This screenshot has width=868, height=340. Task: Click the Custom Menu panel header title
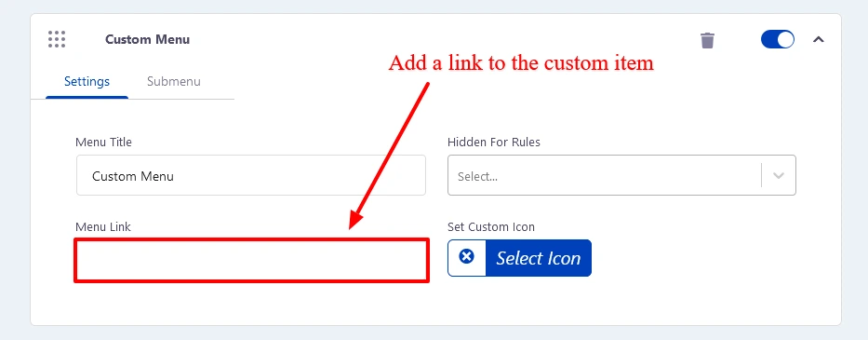coord(147,39)
